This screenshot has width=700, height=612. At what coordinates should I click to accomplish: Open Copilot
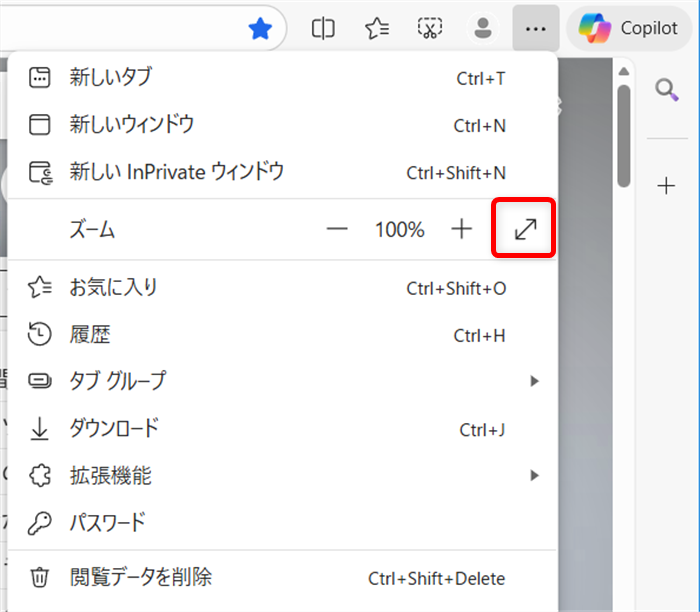629,29
